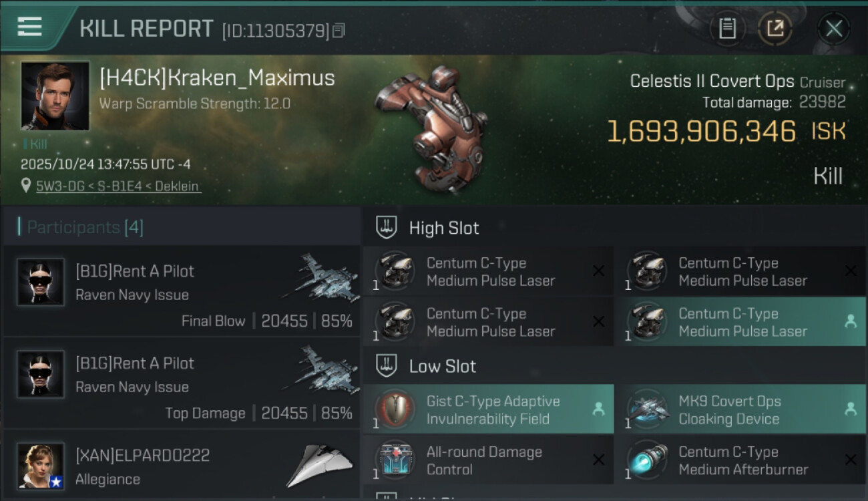Select the Final Blow Rent A Pilot entry
Screen dimensions: 868x501
(182, 292)
